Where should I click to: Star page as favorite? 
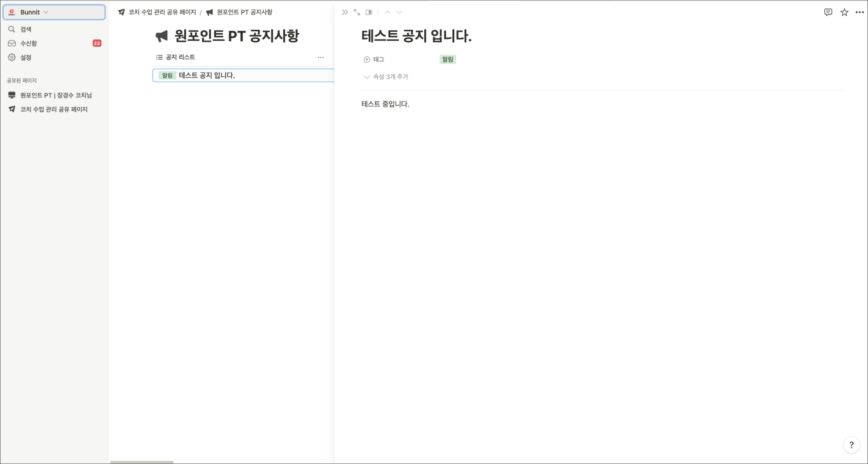pos(844,12)
